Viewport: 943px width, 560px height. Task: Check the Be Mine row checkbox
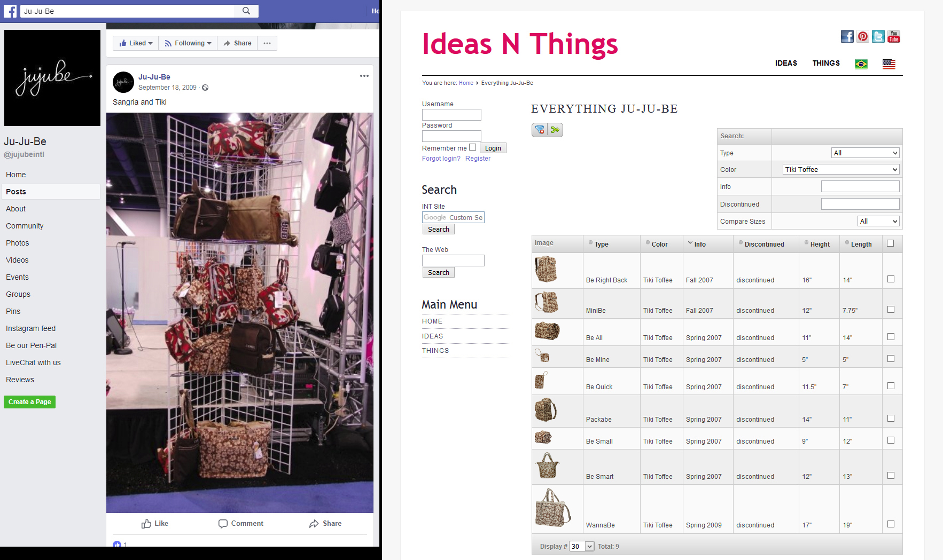(891, 359)
